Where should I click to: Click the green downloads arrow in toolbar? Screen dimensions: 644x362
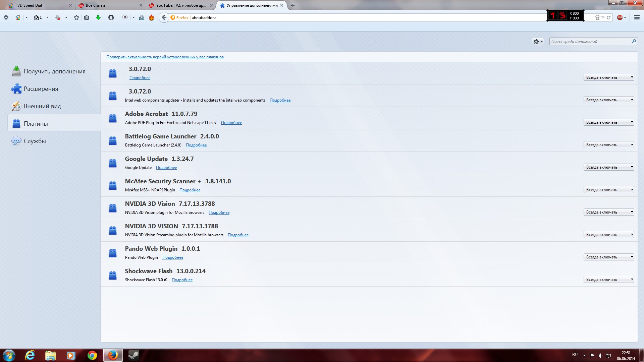tap(98, 17)
